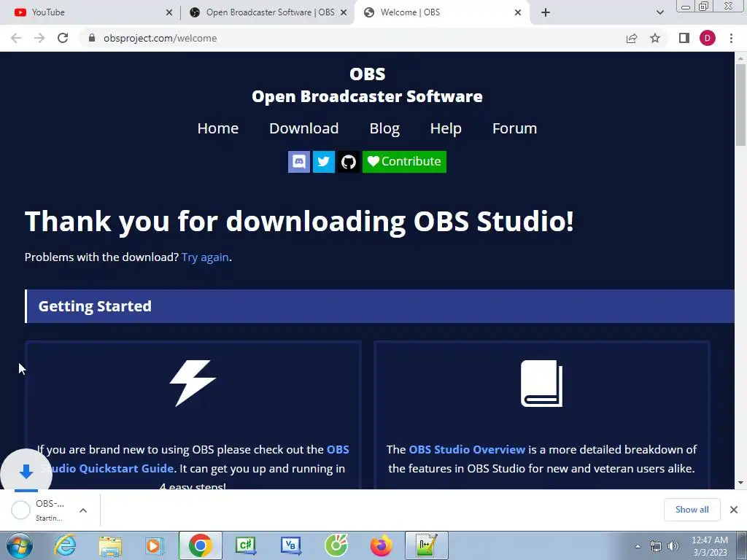
Task: Click the Chrome taskbar icon
Action: pos(200,545)
